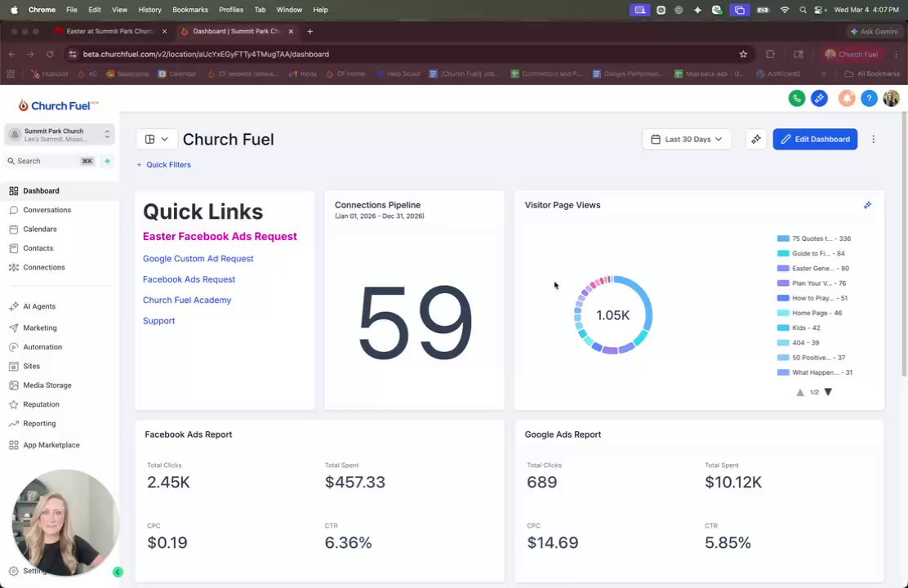Open the green phone dialer icon
908x588 pixels.
(x=797, y=99)
